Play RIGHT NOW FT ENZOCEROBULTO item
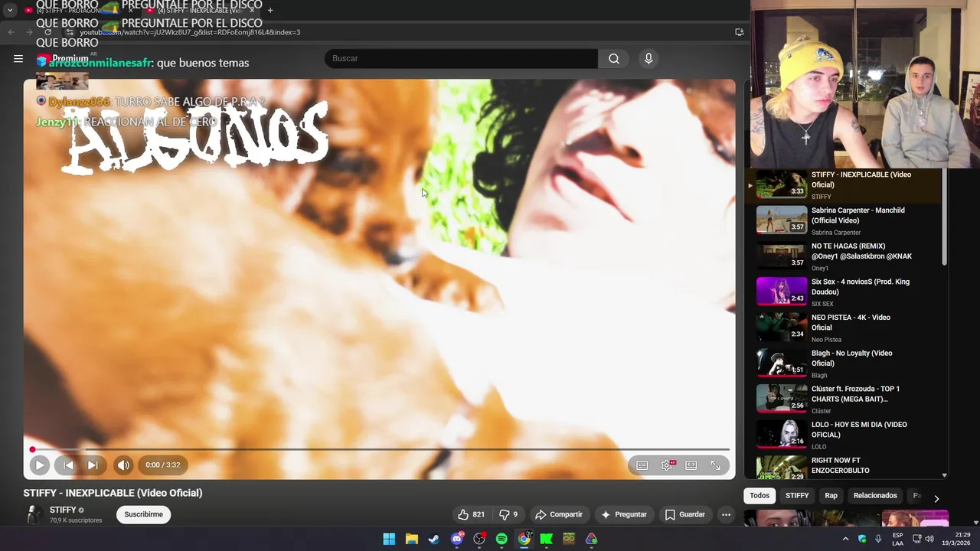The image size is (980, 551). pyautogui.click(x=841, y=467)
